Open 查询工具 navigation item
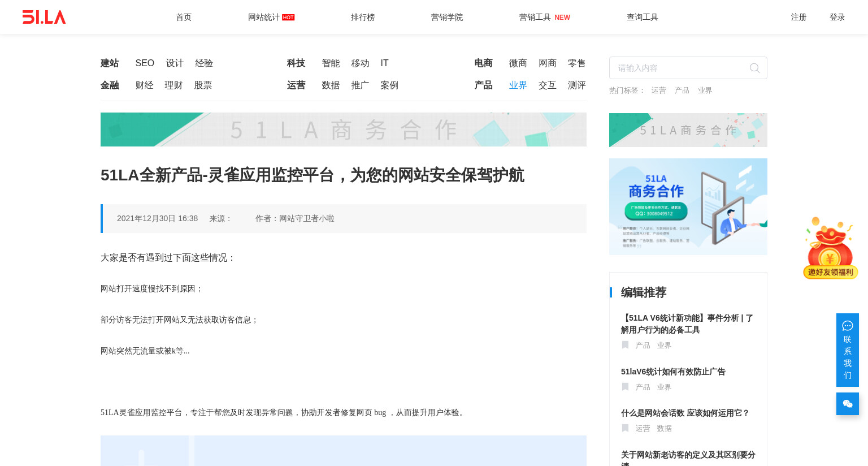The width and height of the screenshot is (868, 466). [643, 17]
